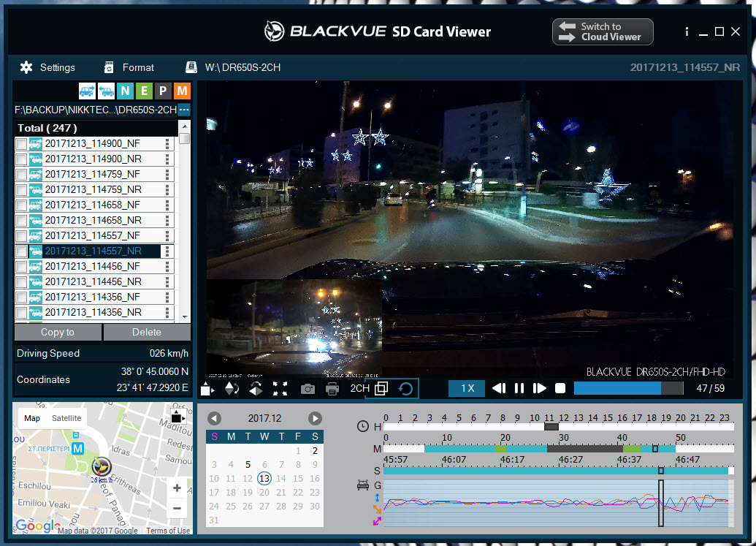Toggle the Normal (N) recording filter
This screenshot has width=756, height=546.
[125, 91]
